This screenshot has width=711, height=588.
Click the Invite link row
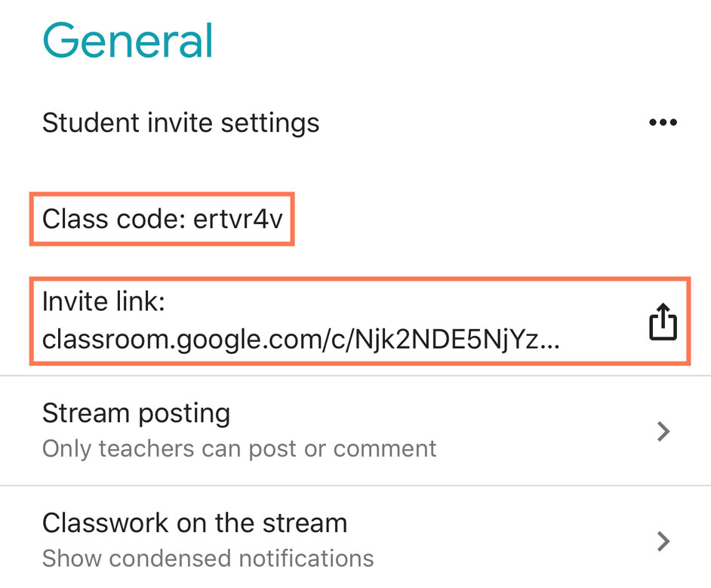point(302,320)
